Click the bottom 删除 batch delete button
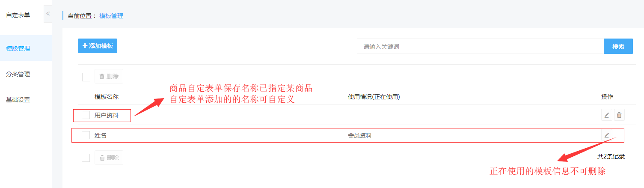Image resolution: width=644 pixels, height=188 pixels. (x=109, y=158)
